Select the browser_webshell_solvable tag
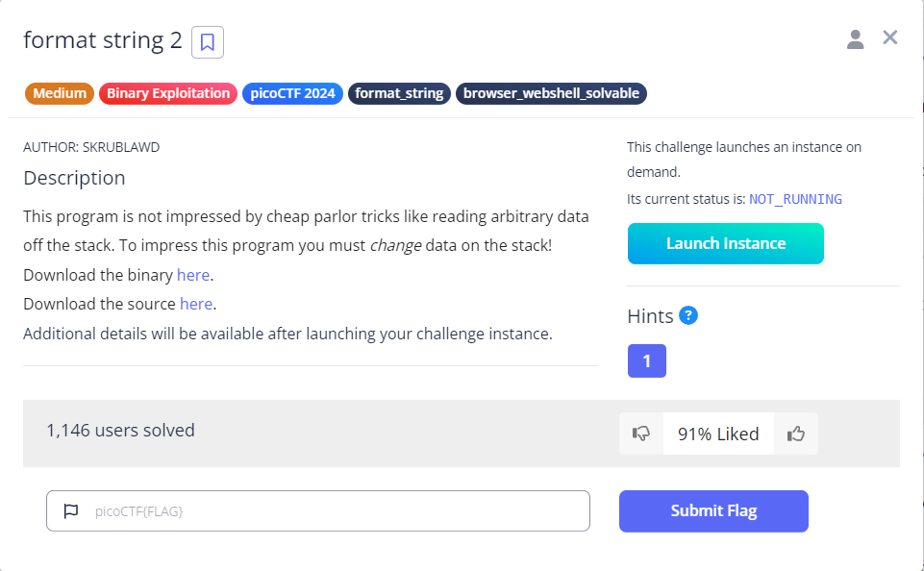Screen dimensions: 924x571 pos(551,93)
